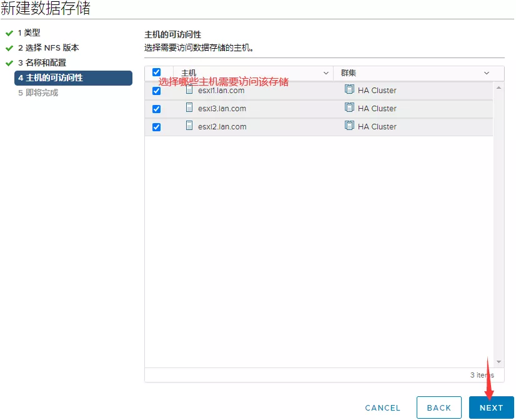
Task: Uncheck the esxi2.lan.com host checkbox
Action: 156,127
